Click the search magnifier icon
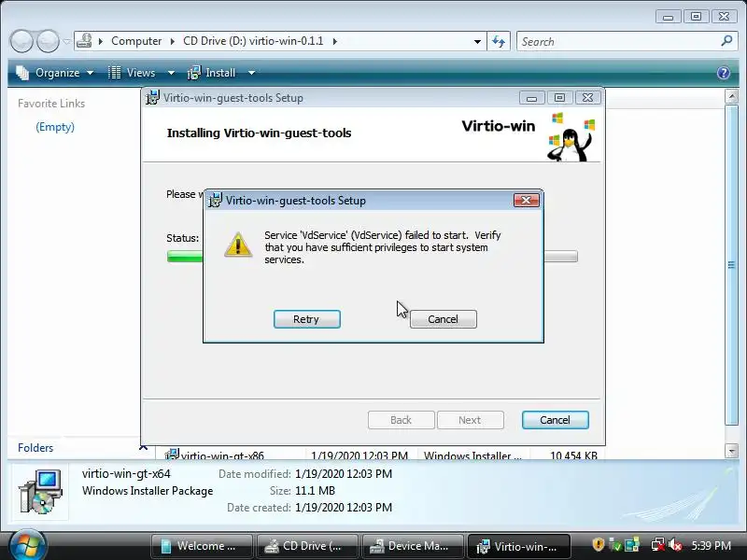747x560 pixels. pyautogui.click(x=727, y=41)
